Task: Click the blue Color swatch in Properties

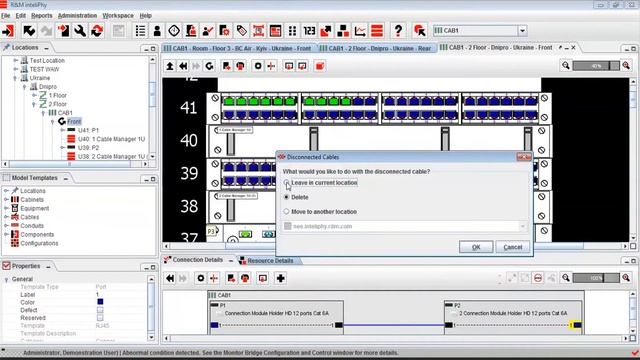Action: (100, 302)
